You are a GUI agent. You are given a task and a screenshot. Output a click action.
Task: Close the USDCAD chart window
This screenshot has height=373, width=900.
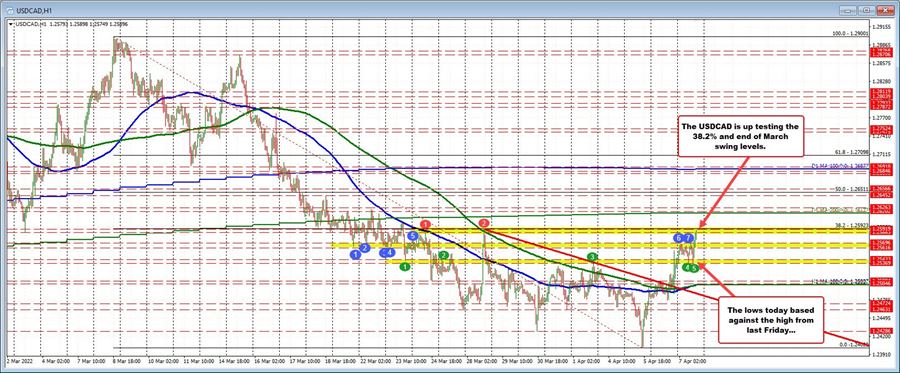(x=887, y=11)
